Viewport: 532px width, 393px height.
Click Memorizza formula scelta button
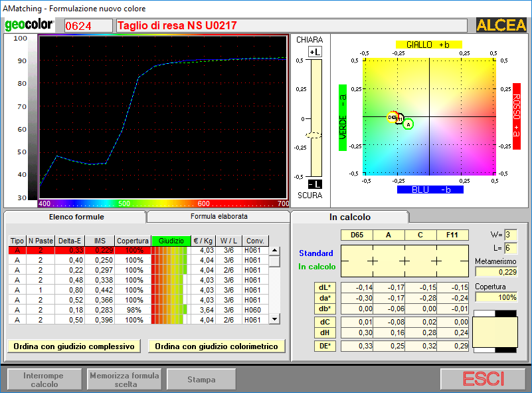tap(124, 380)
